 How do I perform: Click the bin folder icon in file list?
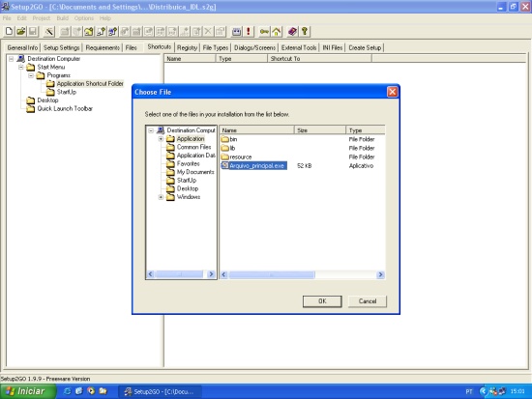tap(224, 139)
